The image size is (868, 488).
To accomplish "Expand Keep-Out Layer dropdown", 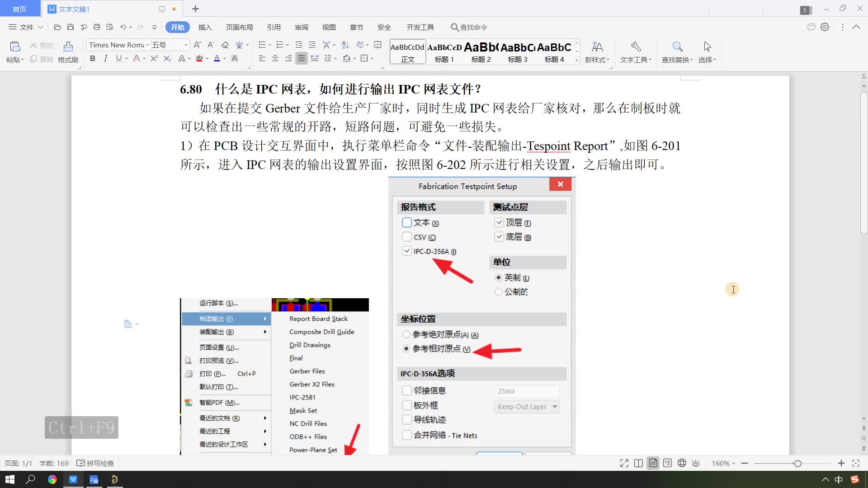I will 554,406.
